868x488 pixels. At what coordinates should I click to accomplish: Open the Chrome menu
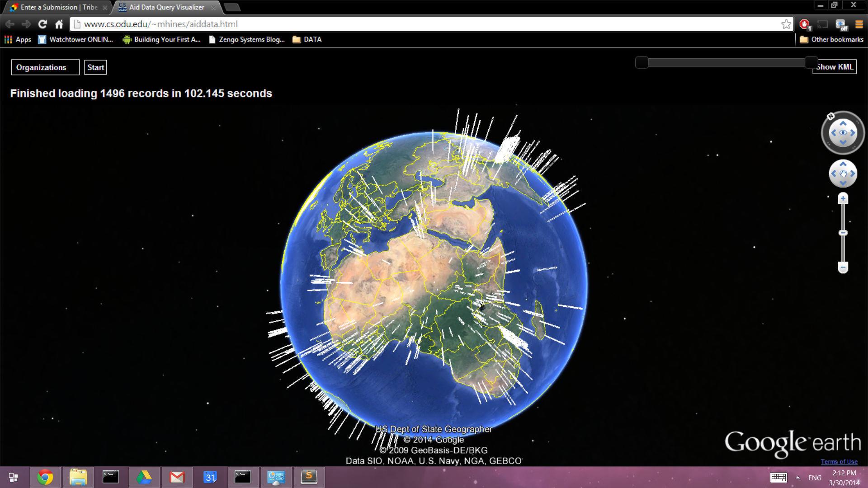pos(859,24)
